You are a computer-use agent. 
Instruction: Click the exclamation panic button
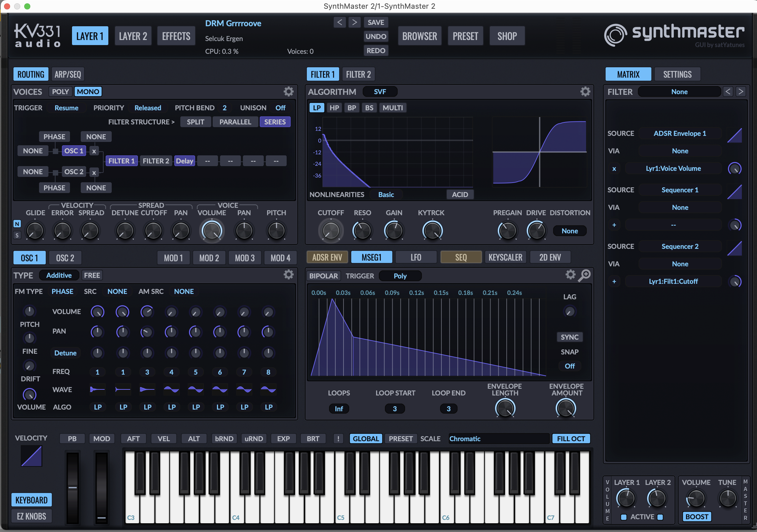click(338, 439)
